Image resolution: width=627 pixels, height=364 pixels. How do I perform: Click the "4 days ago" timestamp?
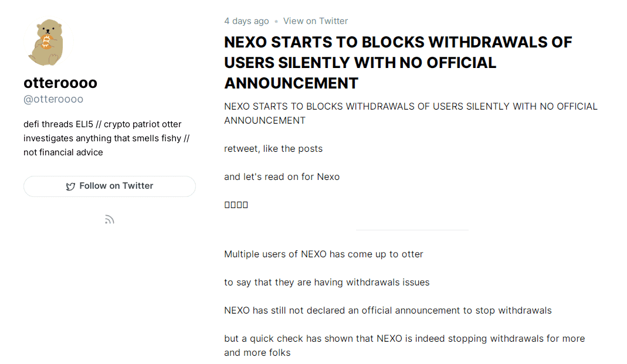(246, 21)
